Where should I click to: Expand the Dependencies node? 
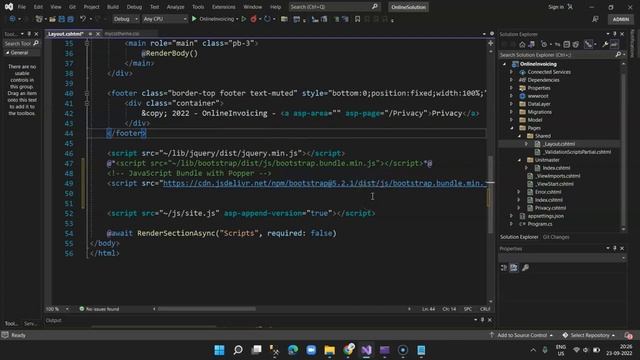point(511,80)
